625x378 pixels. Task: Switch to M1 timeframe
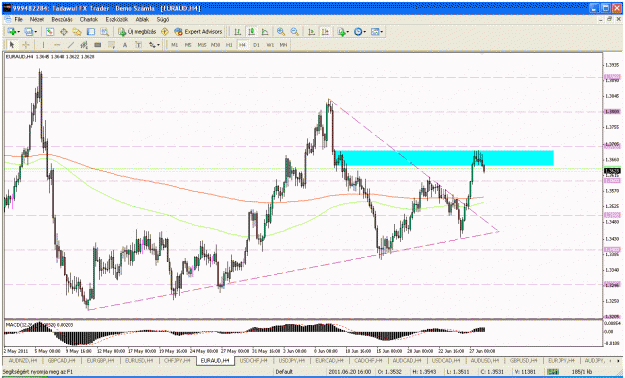(x=175, y=45)
